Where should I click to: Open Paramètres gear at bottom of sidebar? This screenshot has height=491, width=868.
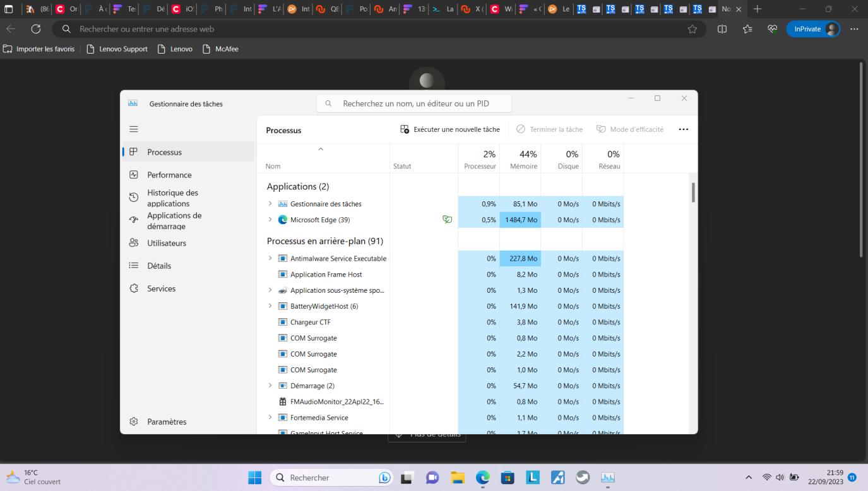pos(134,422)
